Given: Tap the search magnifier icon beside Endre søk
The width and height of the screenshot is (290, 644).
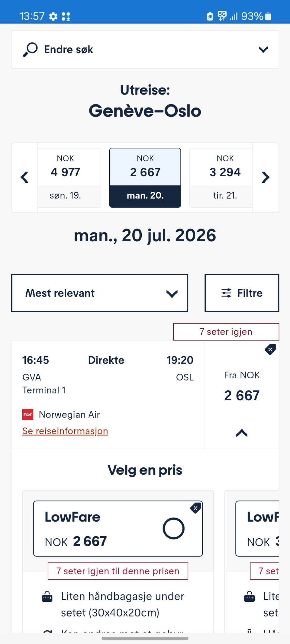Looking at the screenshot, I should pos(30,50).
